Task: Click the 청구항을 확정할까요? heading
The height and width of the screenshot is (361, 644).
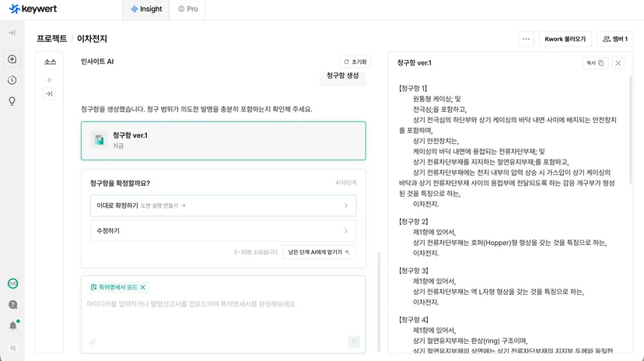Action: pyautogui.click(x=120, y=183)
